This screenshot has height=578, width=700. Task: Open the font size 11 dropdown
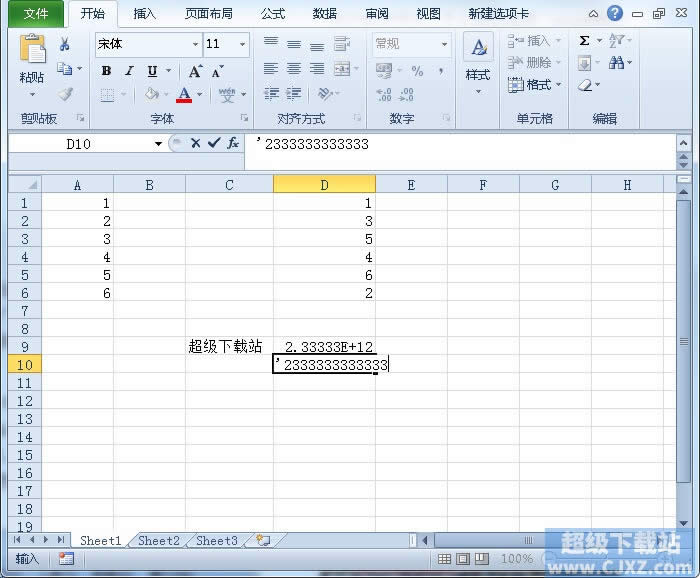click(x=242, y=44)
